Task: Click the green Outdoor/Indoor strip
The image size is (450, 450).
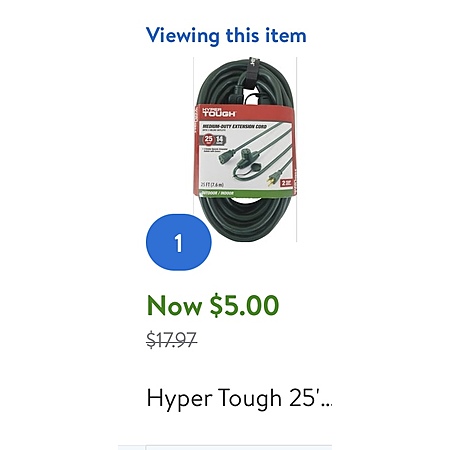Action: pyautogui.click(x=245, y=193)
